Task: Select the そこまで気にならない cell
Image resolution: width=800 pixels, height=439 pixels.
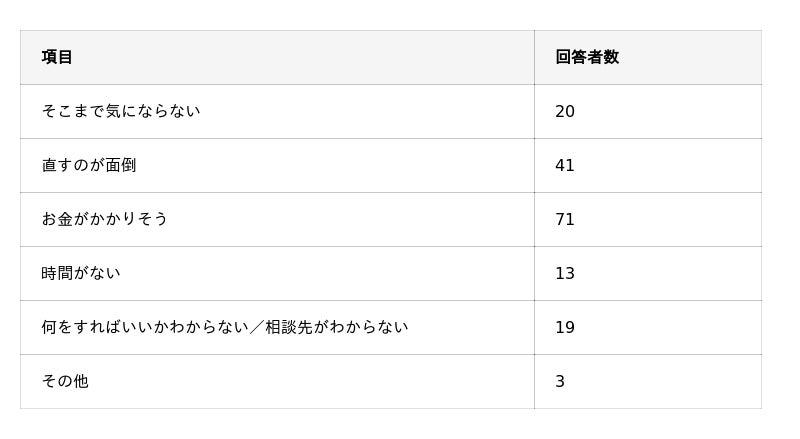Action: click(121, 111)
